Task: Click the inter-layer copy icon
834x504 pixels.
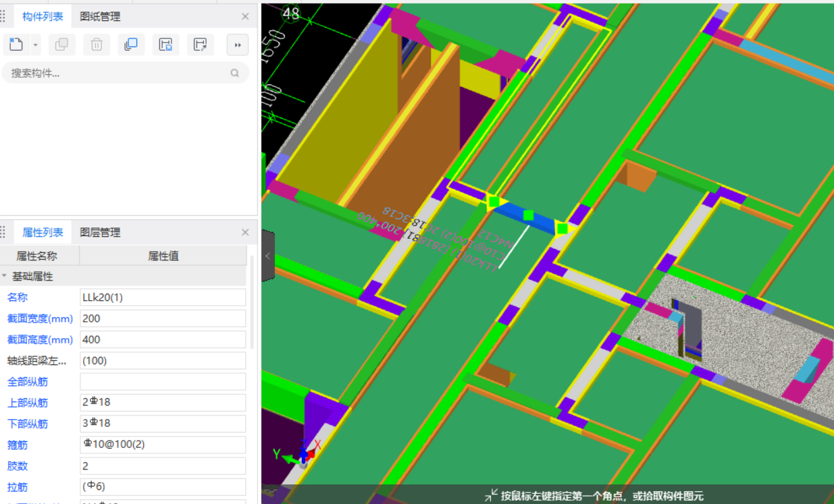Action: 131,45
